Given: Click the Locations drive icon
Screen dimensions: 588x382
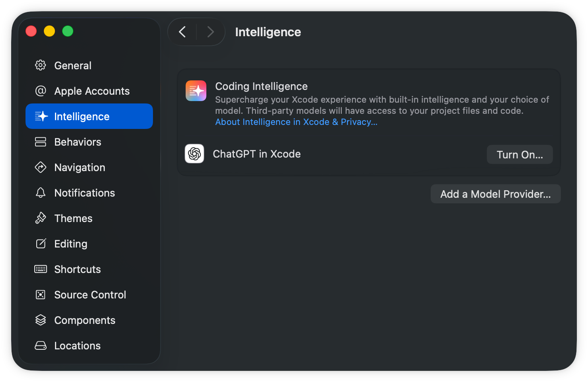Looking at the screenshot, I should click(x=41, y=345).
